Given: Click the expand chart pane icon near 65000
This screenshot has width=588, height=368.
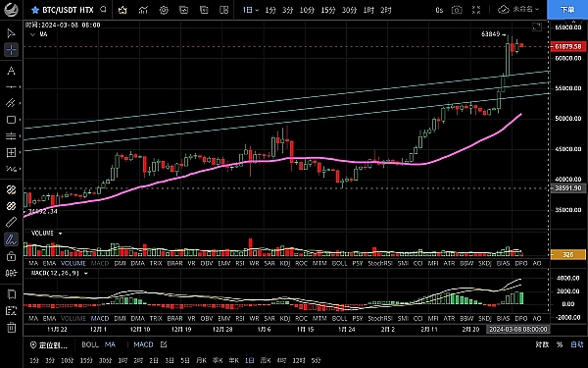Looking at the screenshot, I should 537,26.
